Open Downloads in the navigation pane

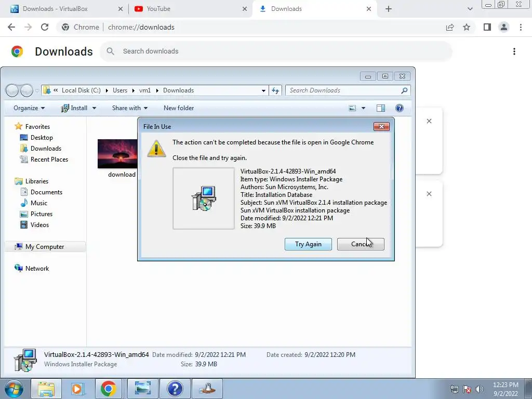pyautogui.click(x=46, y=148)
